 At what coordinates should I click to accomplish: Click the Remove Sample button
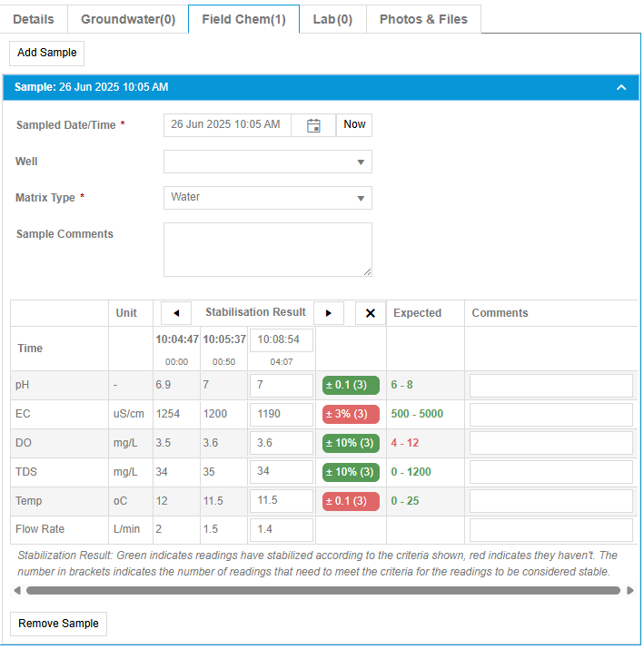[x=58, y=624]
